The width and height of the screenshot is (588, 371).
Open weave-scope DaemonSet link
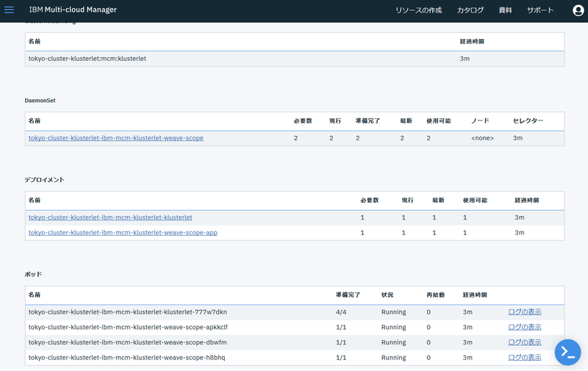coord(116,138)
